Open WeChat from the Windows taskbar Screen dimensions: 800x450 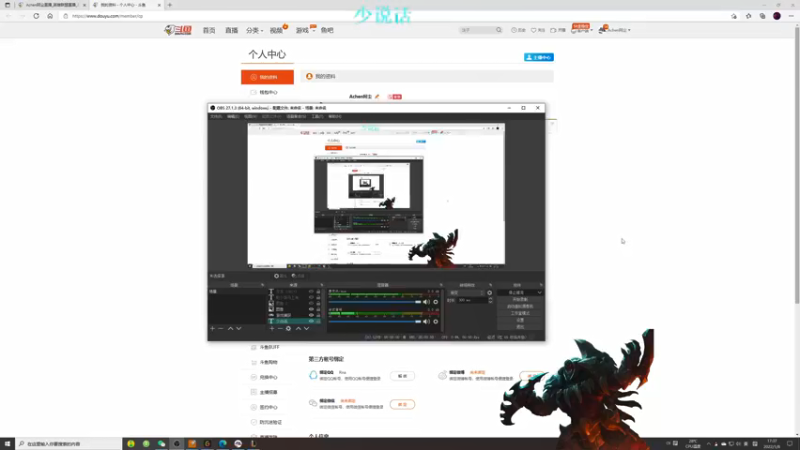point(161,444)
